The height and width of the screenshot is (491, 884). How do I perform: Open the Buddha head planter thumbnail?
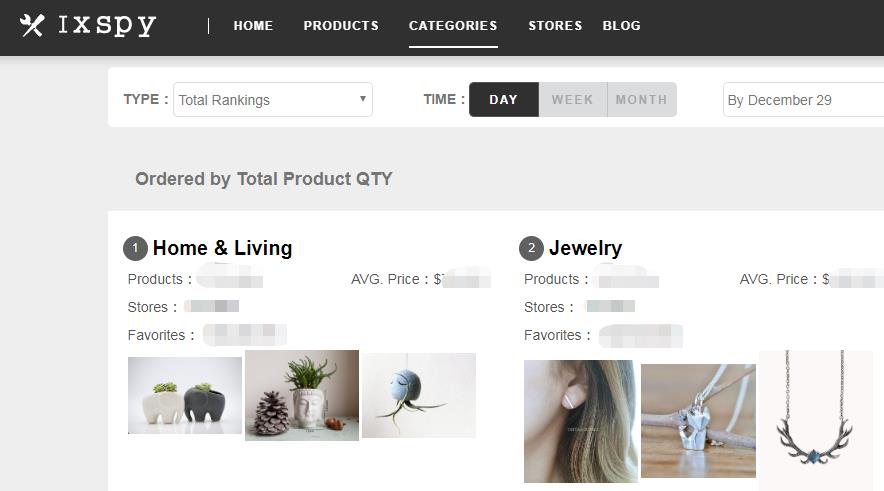302,395
